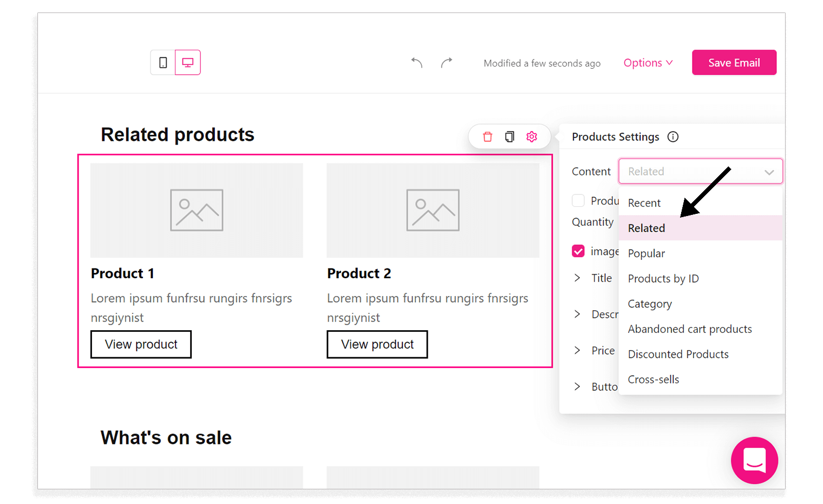Undo the last change arrow
The image size is (823, 504).
click(x=416, y=63)
